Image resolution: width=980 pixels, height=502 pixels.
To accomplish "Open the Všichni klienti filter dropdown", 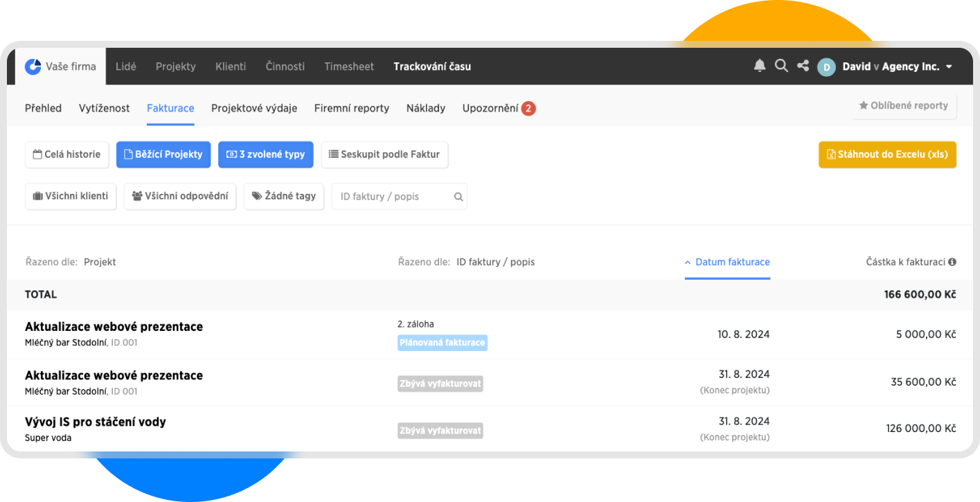I will point(71,196).
